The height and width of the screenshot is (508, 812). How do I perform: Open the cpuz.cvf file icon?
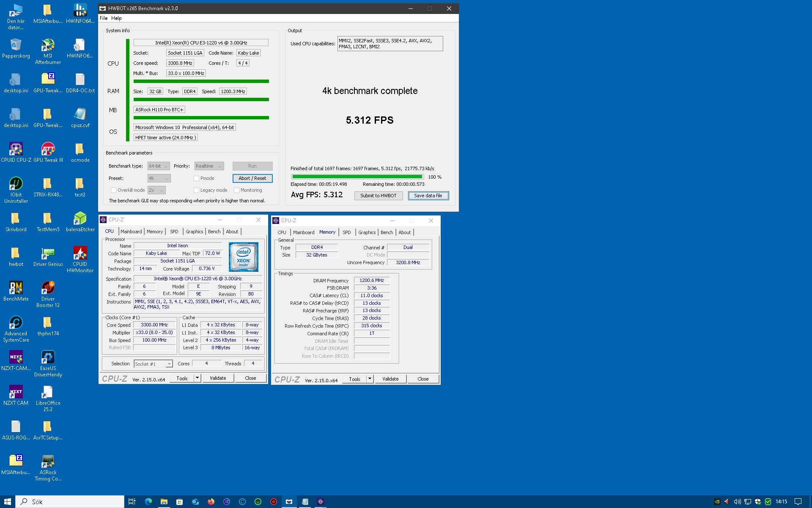tap(80, 118)
